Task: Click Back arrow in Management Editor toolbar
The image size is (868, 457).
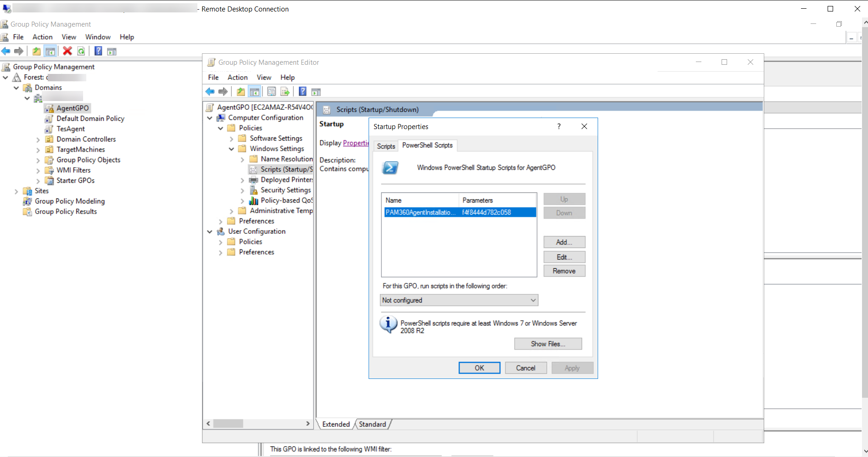Action: [x=210, y=91]
